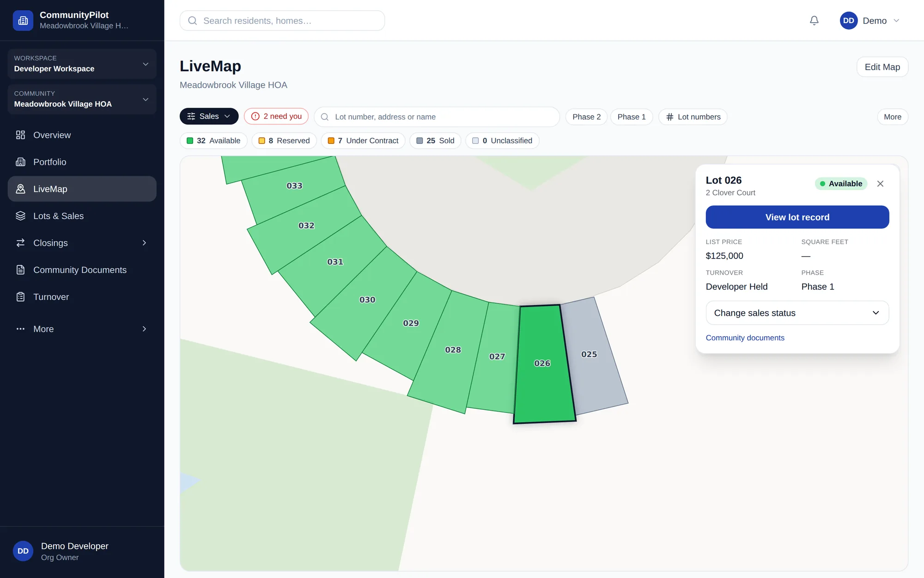Toggle the 32 Available status filter
The image size is (924, 578).
coord(213,141)
